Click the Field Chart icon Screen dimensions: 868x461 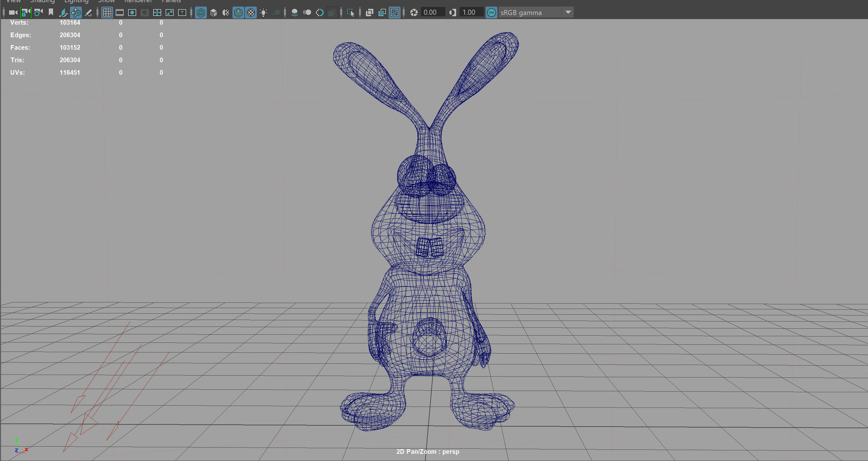(x=157, y=13)
